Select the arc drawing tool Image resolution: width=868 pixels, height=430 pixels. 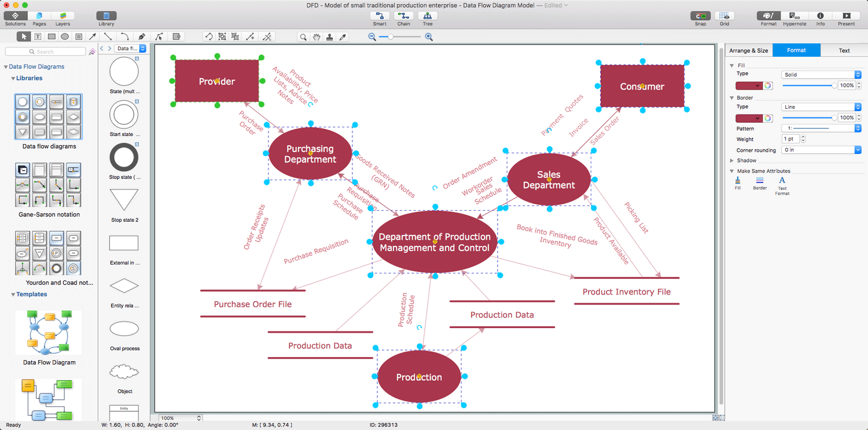click(x=124, y=36)
